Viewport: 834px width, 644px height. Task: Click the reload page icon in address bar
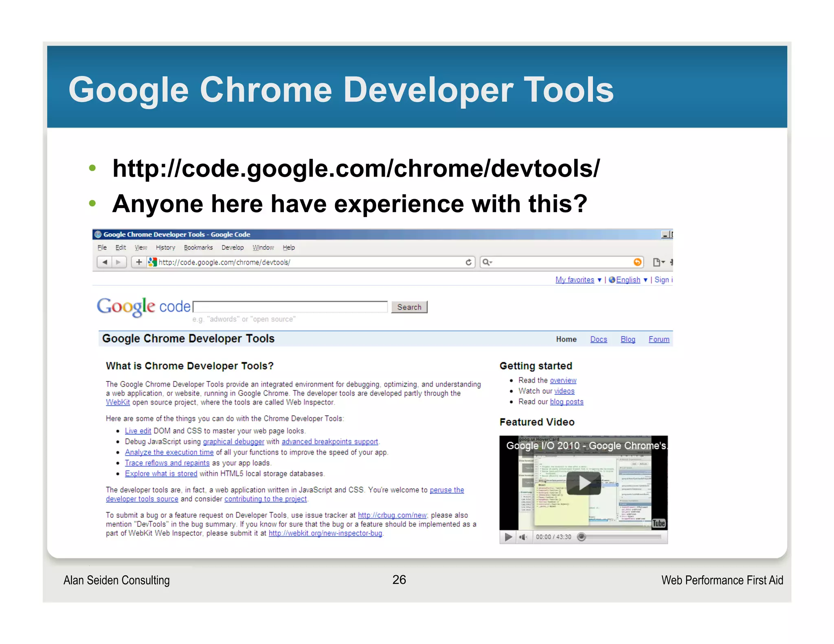[x=469, y=262]
